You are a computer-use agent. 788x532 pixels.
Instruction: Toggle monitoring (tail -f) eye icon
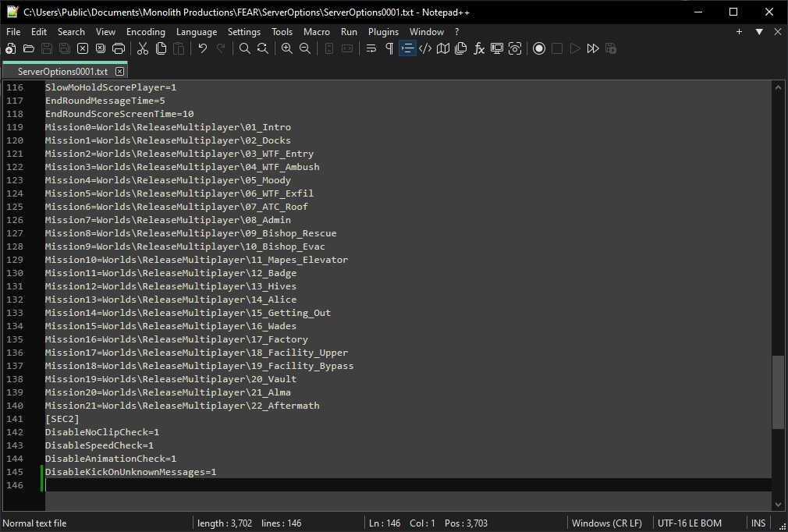tap(515, 48)
